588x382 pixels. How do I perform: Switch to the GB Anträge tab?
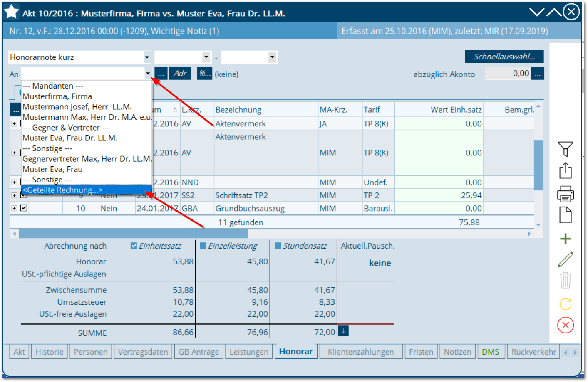click(x=198, y=352)
